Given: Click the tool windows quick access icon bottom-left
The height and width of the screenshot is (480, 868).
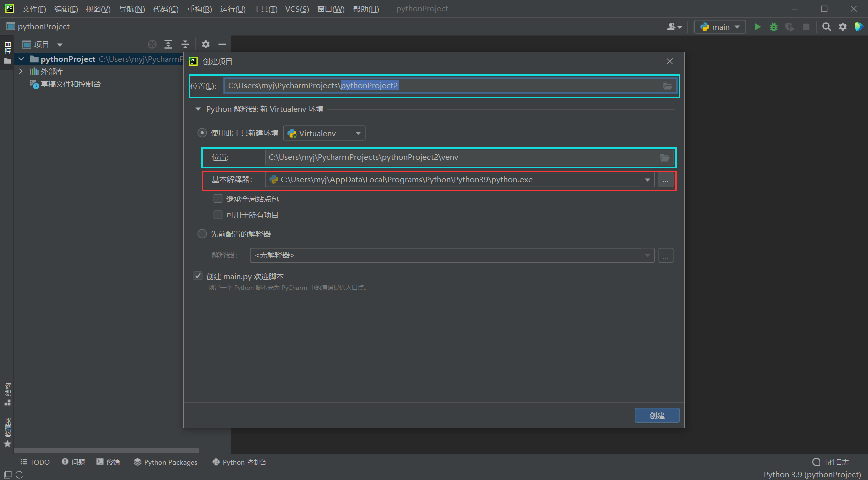Looking at the screenshot, I should coord(8,474).
